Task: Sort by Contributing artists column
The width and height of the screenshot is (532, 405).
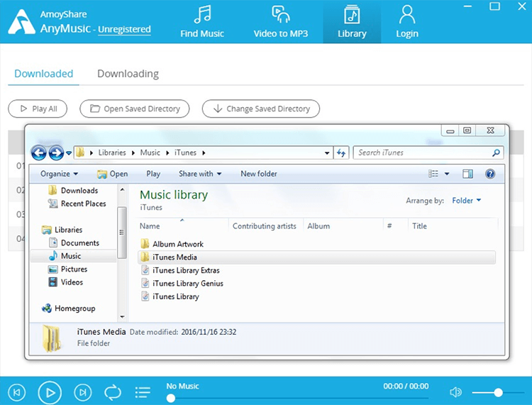Action: point(266,226)
